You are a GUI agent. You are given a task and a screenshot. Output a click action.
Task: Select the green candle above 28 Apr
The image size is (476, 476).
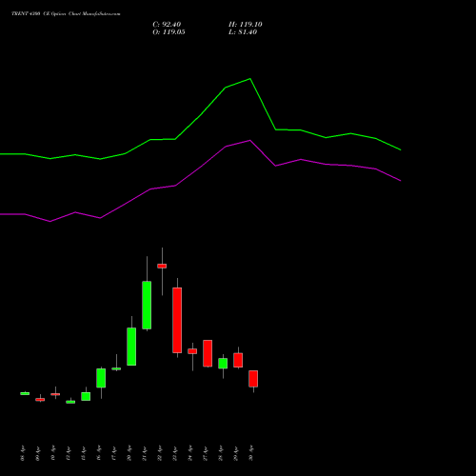pyautogui.click(x=223, y=364)
